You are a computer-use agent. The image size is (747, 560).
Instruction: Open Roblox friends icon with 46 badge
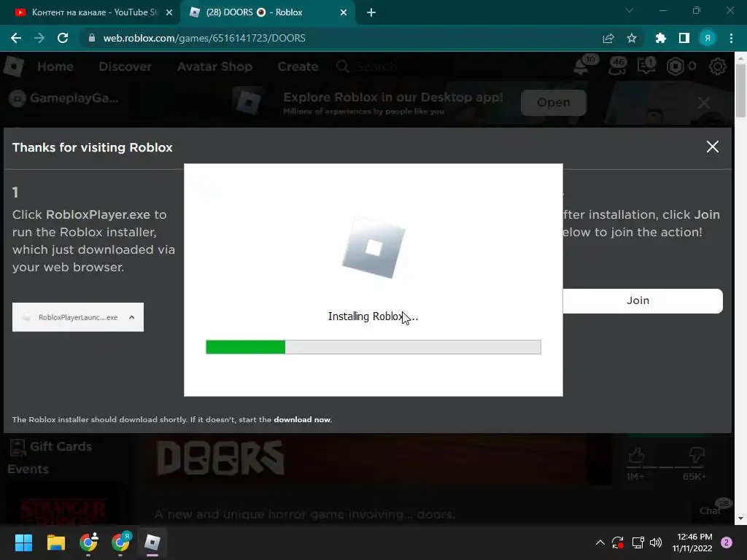[x=617, y=66]
